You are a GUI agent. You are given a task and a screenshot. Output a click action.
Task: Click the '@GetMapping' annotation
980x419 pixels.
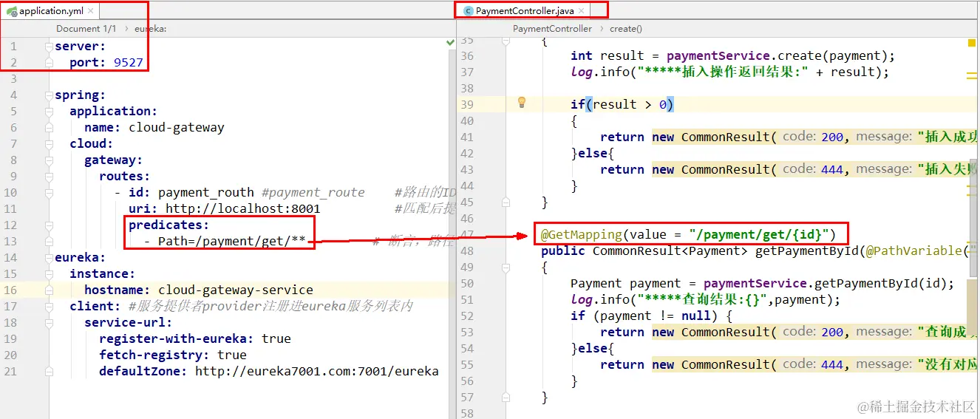pyautogui.click(x=582, y=234)
